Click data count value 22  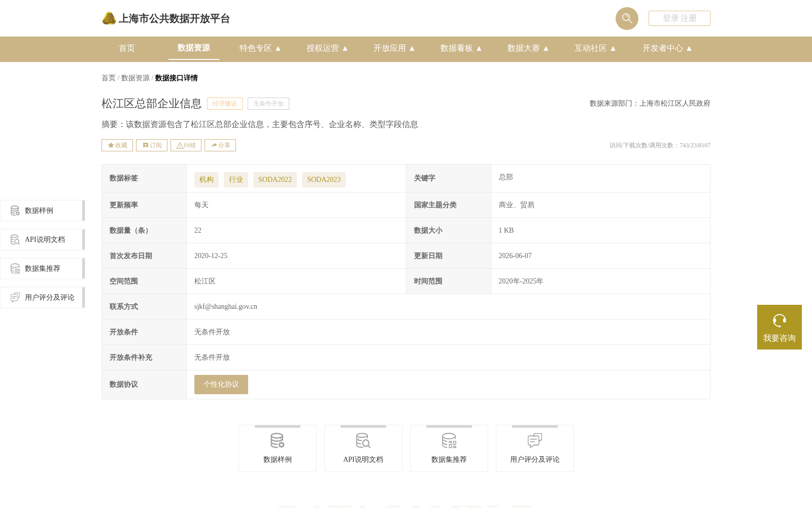coord(198,231)
